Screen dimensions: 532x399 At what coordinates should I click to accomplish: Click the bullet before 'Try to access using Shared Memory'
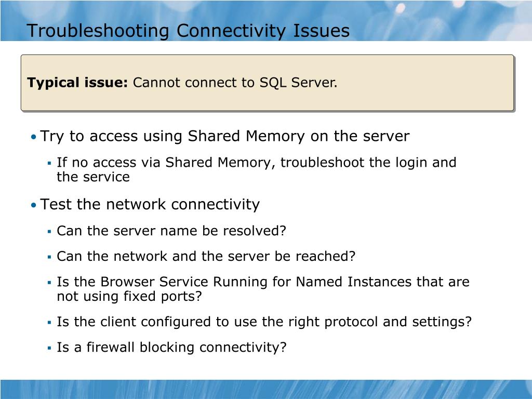(x=33, y=137)
